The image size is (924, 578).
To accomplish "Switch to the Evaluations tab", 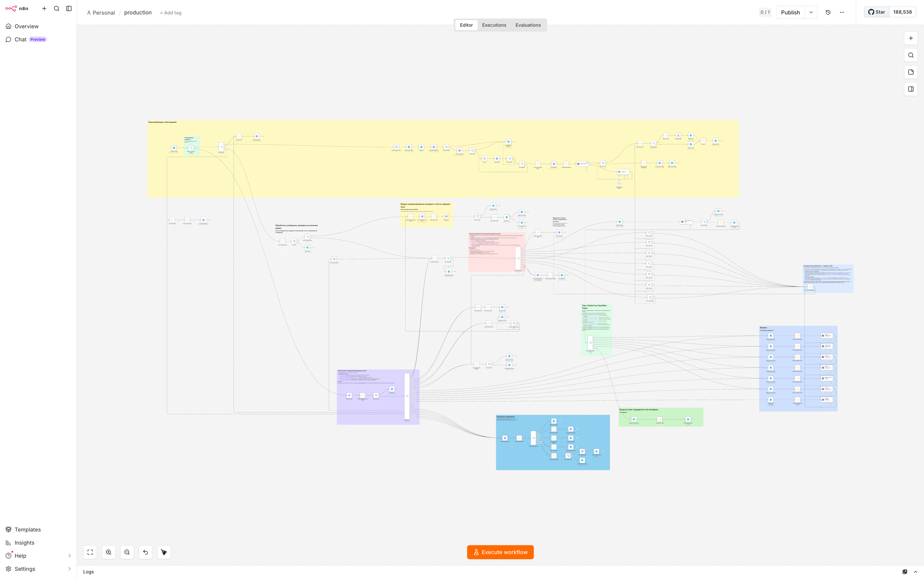I will click(x=528, y=25).
